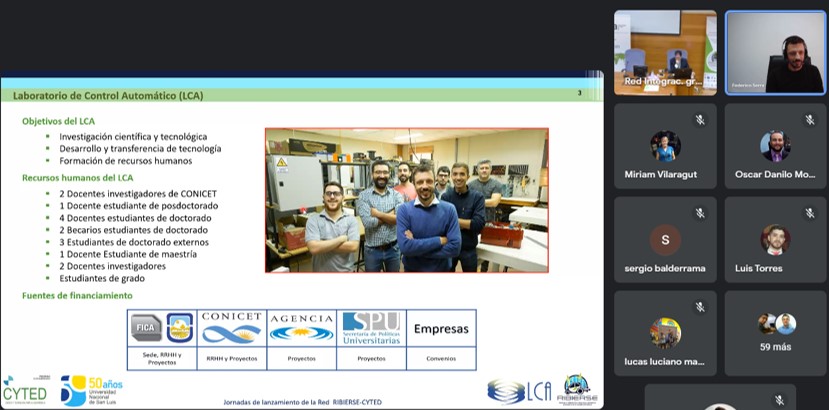Click the name label 'Oscar Danilo Mo...'
The height and width of the screenshot is (410, 829).
tap(775, 175)
